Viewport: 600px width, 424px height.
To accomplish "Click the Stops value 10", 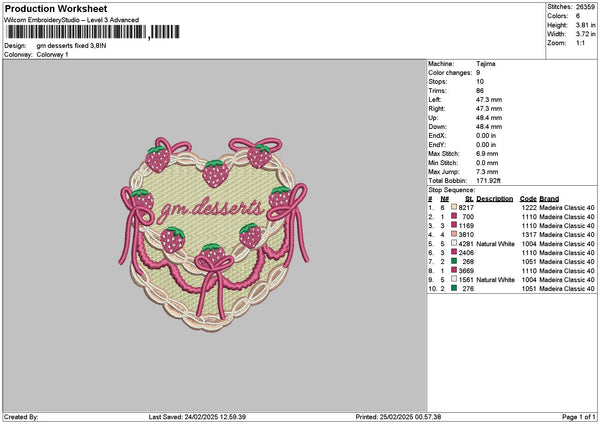I will tap(480, 82).
